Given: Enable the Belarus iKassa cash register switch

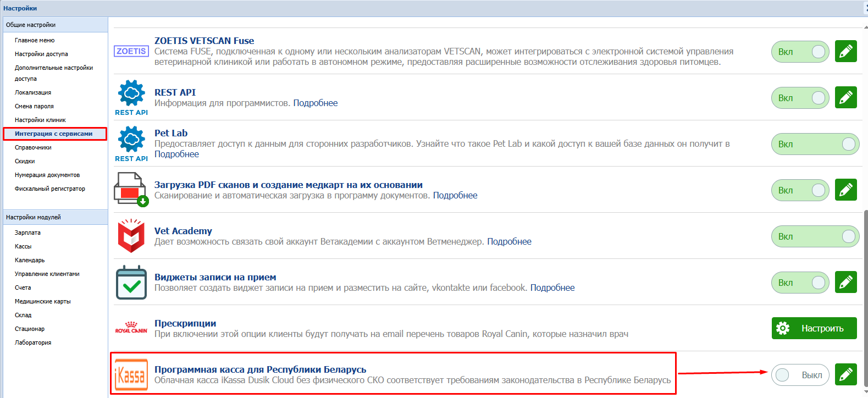Looking at the screenshot, I should pyautogui.click(x=800, y=375).
